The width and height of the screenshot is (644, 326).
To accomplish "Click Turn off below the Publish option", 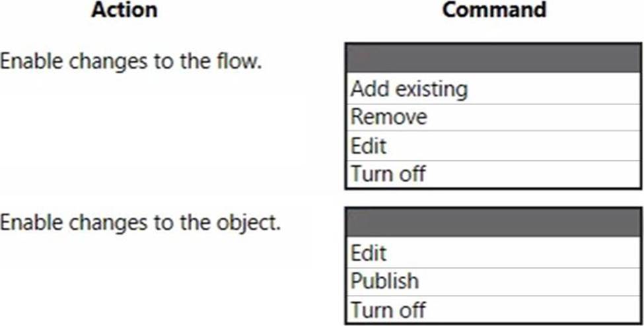I will [493, 310].
